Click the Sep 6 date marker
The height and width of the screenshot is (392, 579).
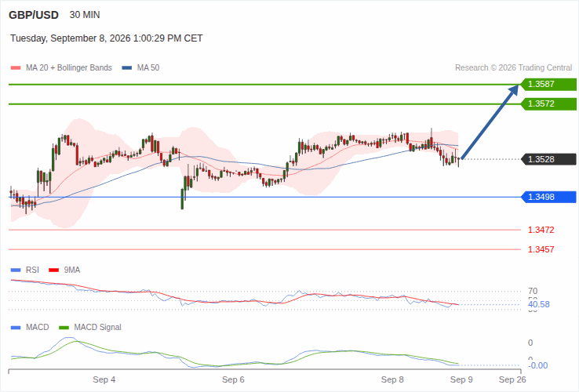click(x=233, y=379)
